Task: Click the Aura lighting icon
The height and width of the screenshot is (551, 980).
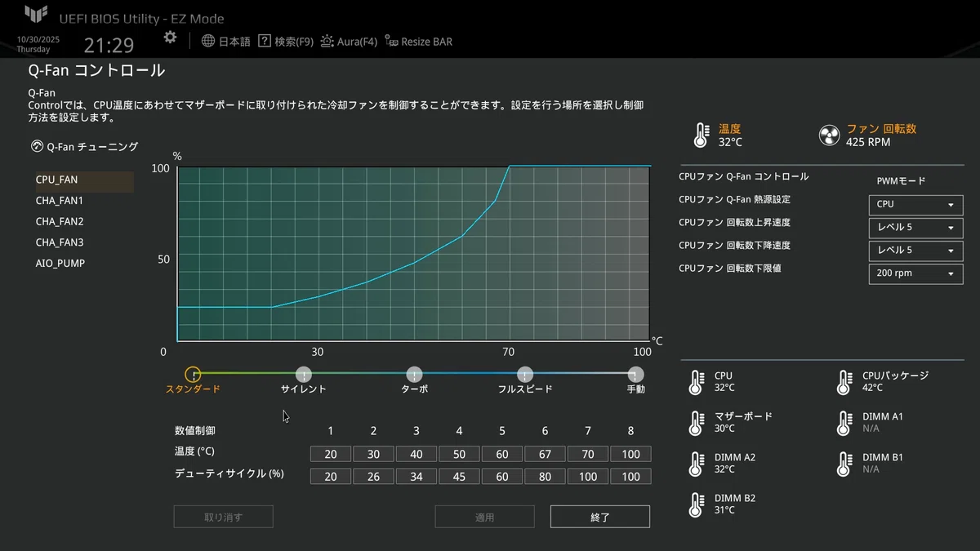Action: coord(327,41)
